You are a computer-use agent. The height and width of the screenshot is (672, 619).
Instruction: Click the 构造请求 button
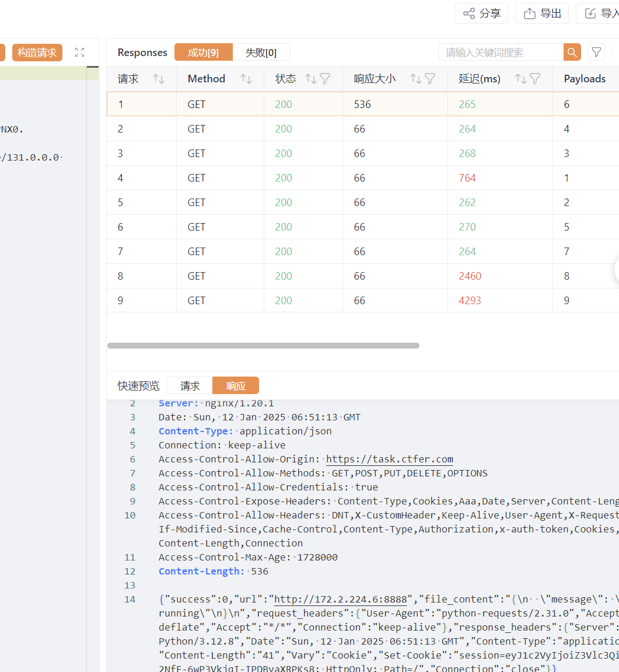point(37,53)
